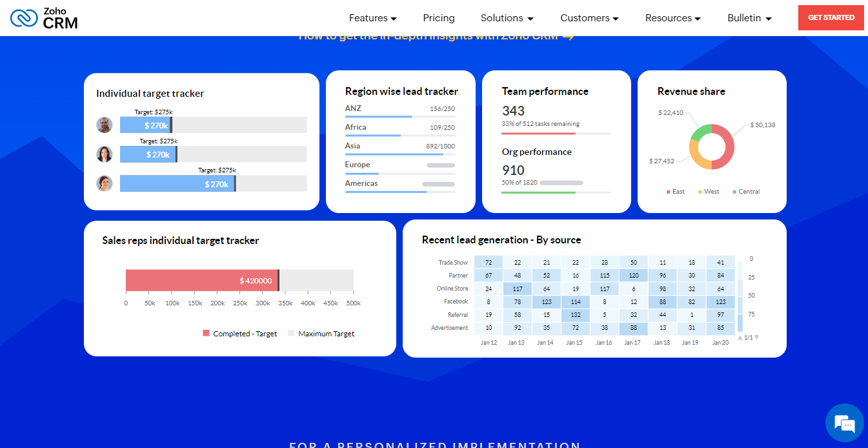
Task: Click the first rep's avatar in Individual target tracker
Action: point(105,125)
